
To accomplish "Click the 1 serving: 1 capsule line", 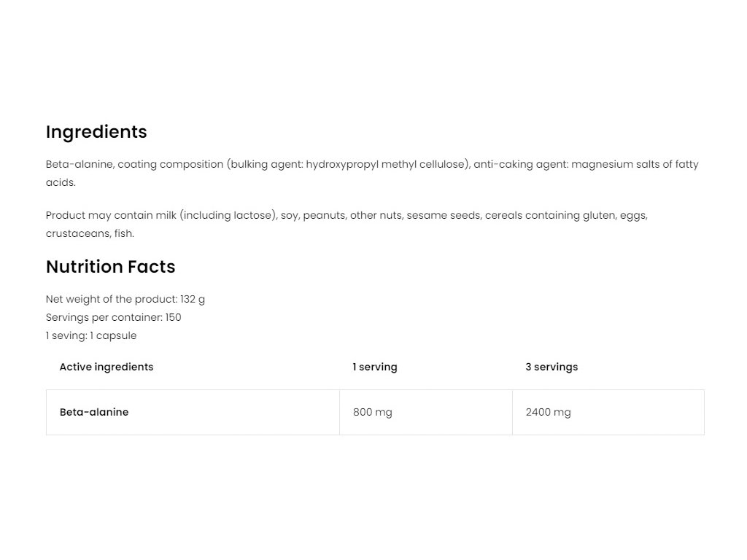I will click(91, 335).
